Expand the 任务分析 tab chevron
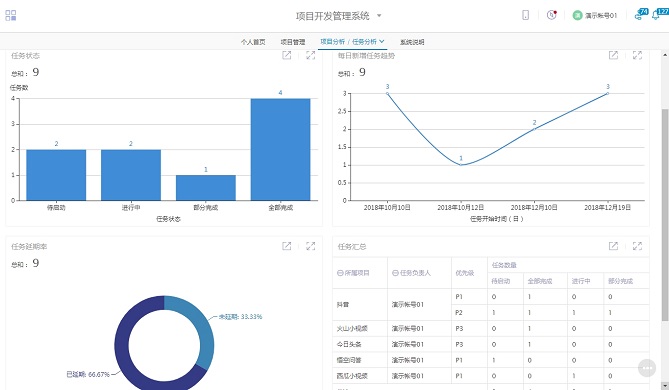Viewport: 669px width, 390px height. coord(382,41)
